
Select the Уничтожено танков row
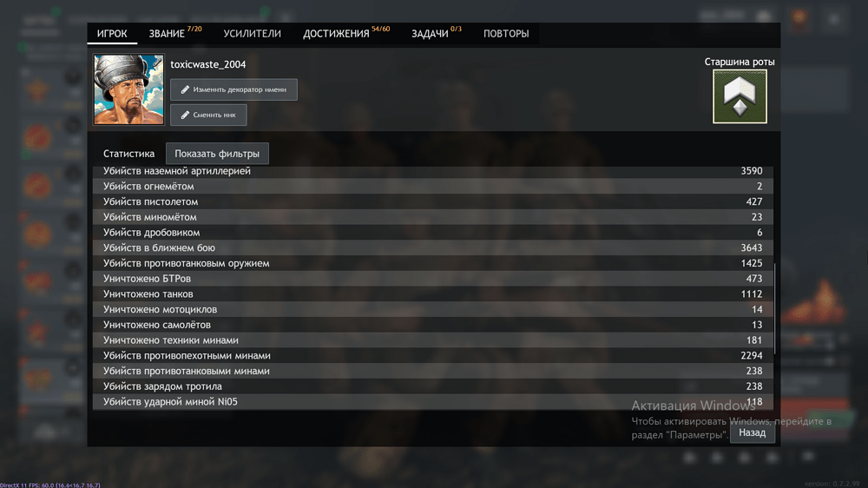point(432,294)
